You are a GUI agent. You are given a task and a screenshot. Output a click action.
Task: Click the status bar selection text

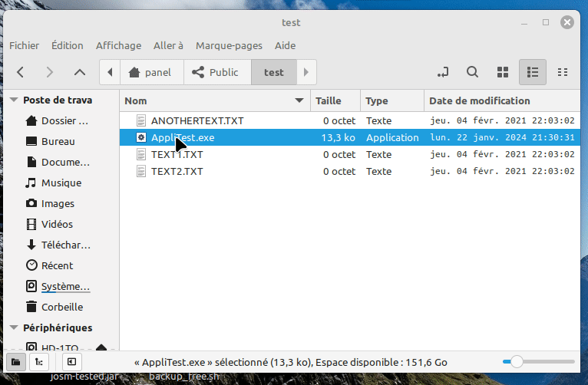(x=291, y=363)
